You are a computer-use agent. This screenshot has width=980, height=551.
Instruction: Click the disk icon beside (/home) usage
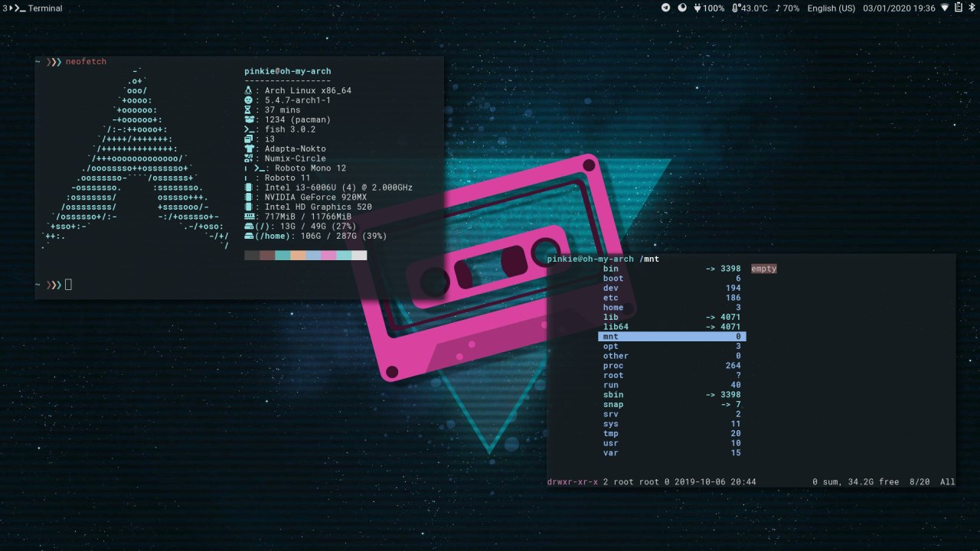coord(249,236)
